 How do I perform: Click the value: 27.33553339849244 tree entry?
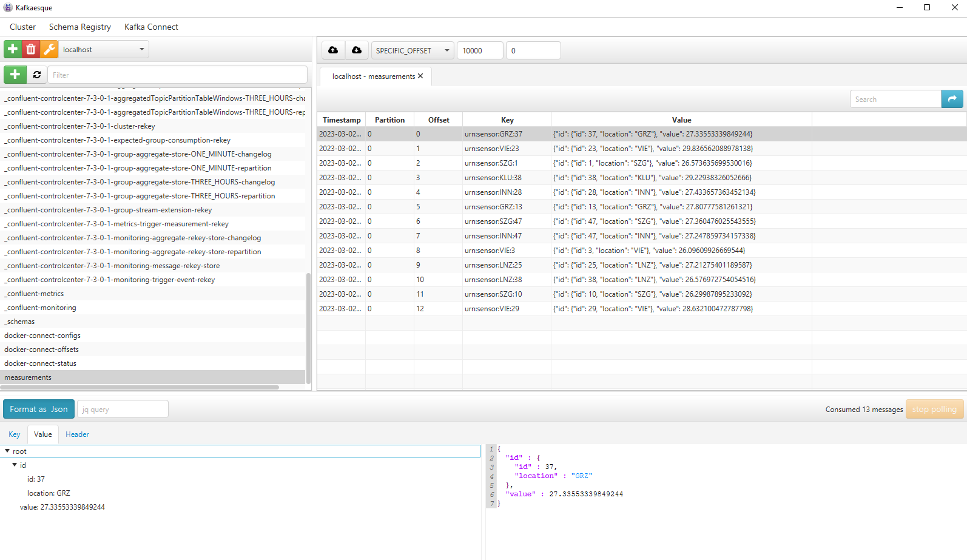pos(62,507)
